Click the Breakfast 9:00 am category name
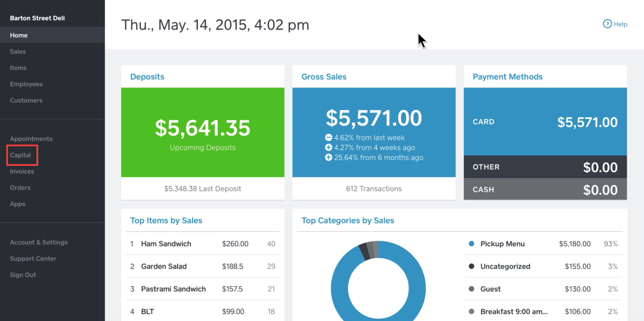 pyautogui.click(x=514, y=311)
